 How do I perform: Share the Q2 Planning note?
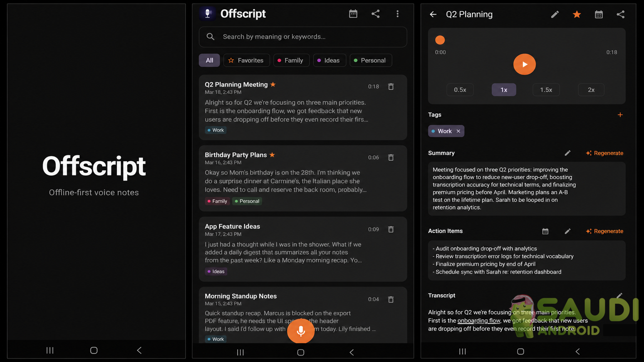click(621, 14)
